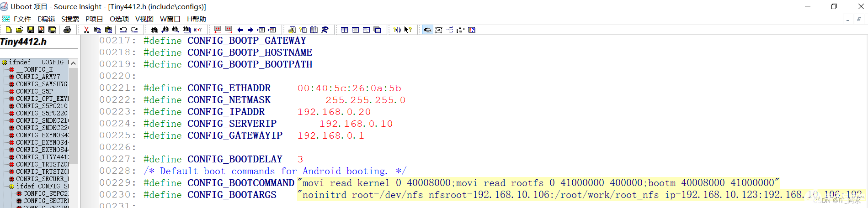The image size is (868, 208).
Task: Click the Replace X-to-Y icon
Action: 197,30
